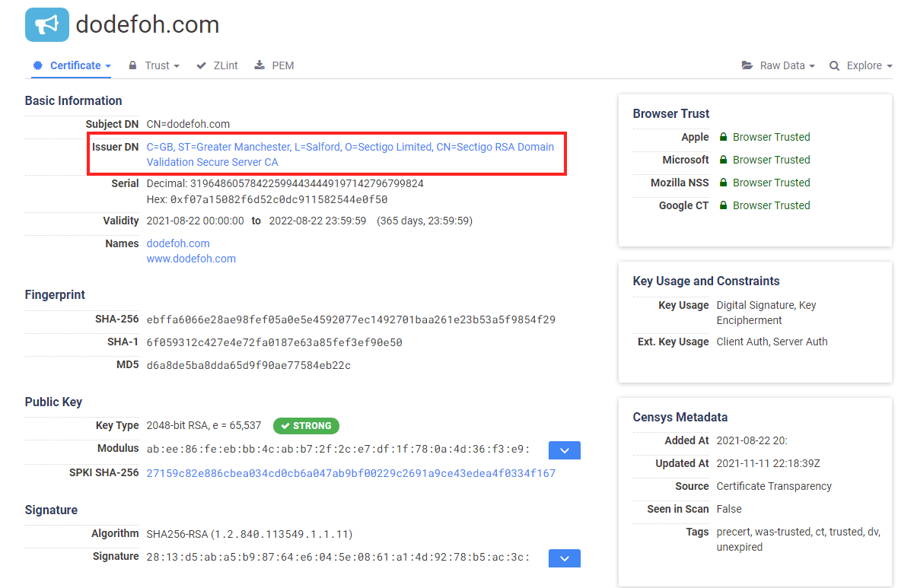898x588 pixels.
Task: Click the dodefoh.com page title
Action: pos(147,24)
